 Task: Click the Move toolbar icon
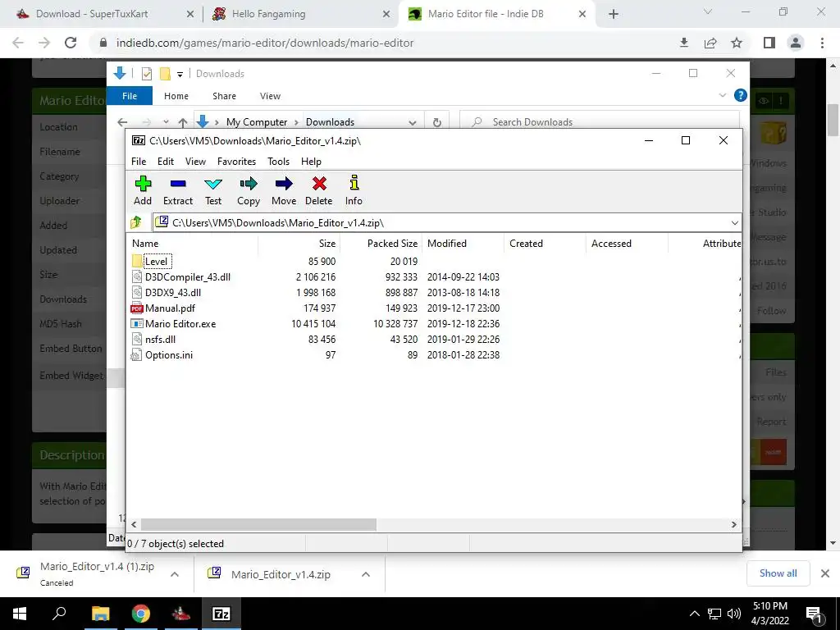pyautogui.click(x=284, y=190)
